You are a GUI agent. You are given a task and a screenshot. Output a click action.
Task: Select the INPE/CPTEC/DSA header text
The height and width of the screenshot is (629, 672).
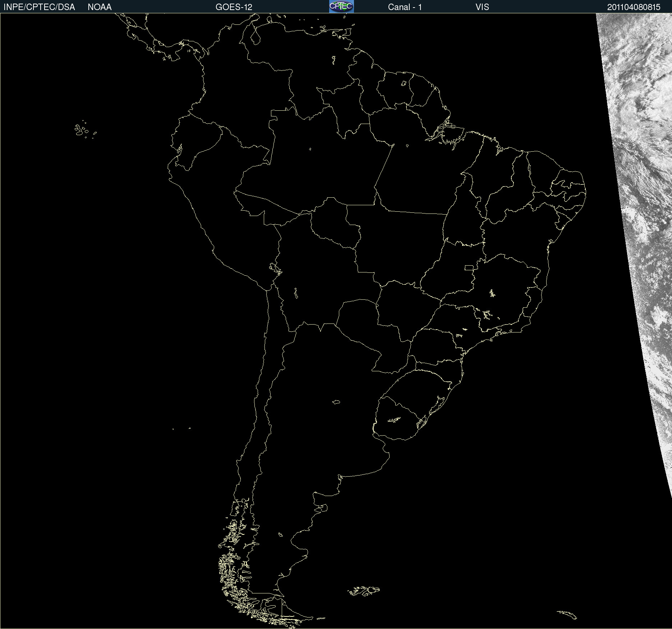[39, 7]
